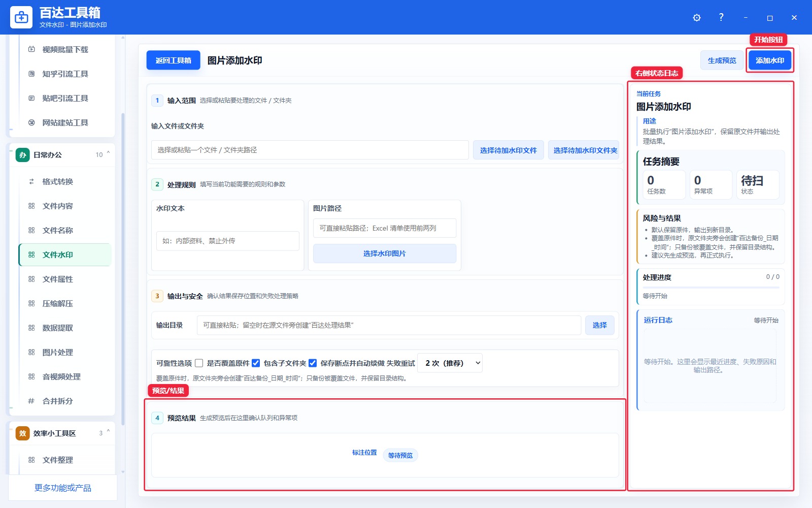
Task: Click the 预览结果 step heading
Action: coord(182,418)
